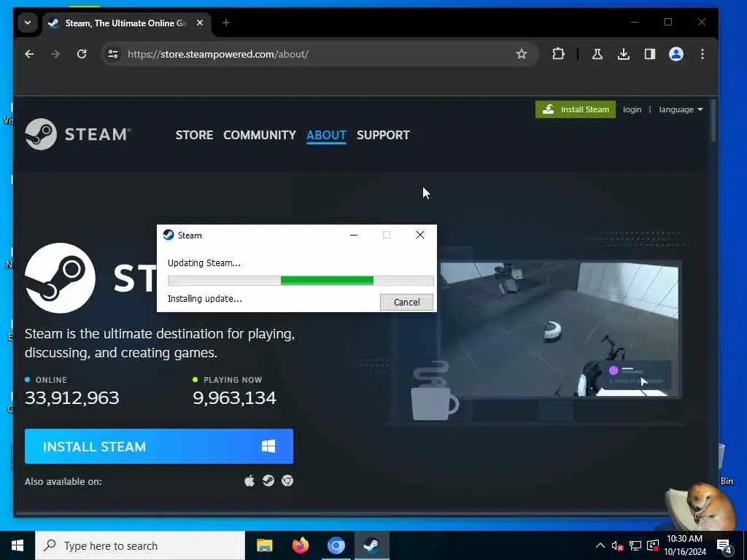Screen dimensions: 747x560
Task: Click the muted volume tray icon
Action: [617, 545]
